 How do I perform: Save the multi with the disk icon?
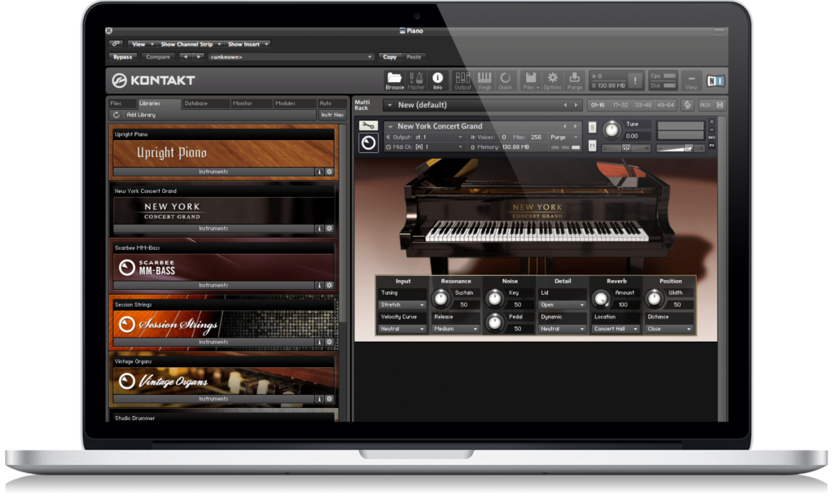[x=720, y=105]
